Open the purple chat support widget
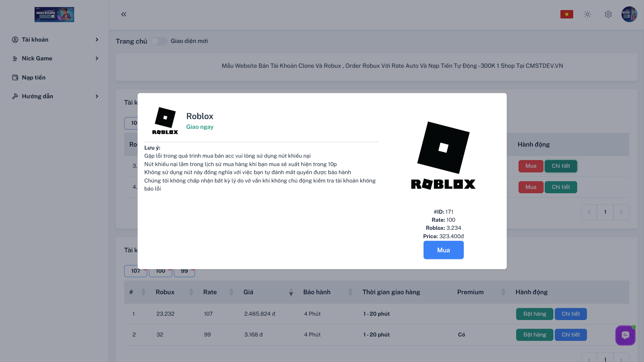Image resolution: width=644 pixels, height=362 pixels. pos(625,335)
